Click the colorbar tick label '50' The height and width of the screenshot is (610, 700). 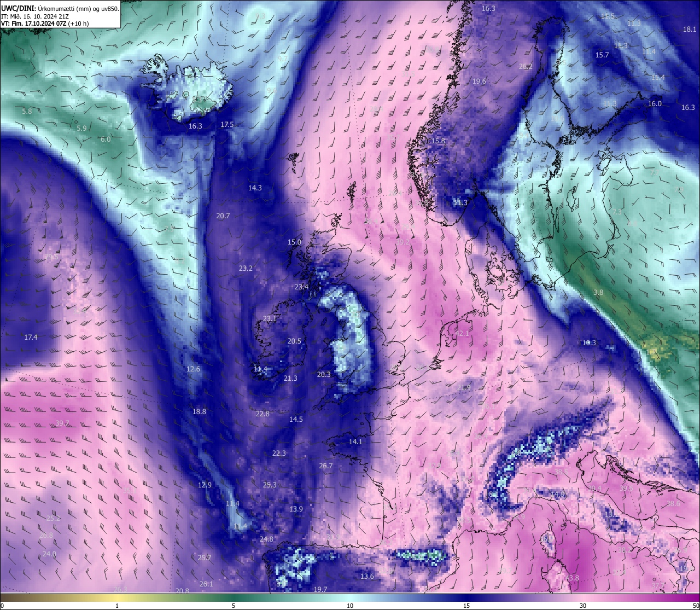pos(696,606)
